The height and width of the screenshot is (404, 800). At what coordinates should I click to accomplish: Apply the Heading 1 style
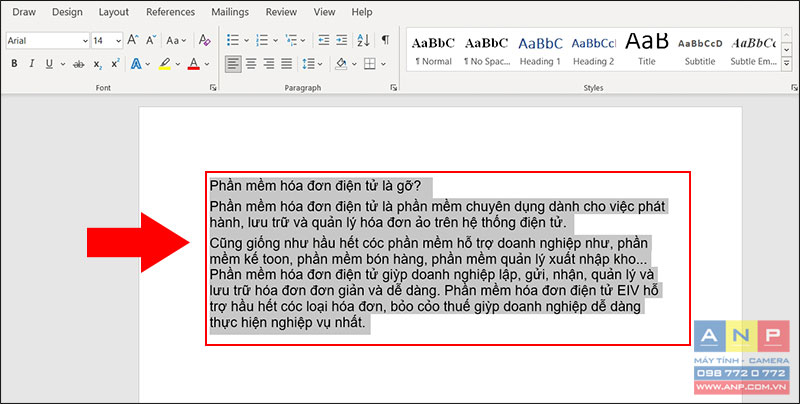click(540, 50)
